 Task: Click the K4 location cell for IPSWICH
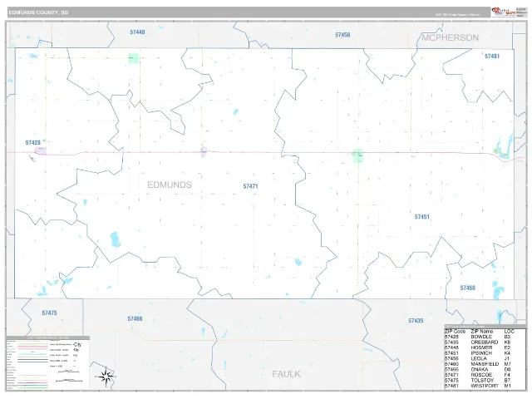pyautogui.click(x=507, y=352)
